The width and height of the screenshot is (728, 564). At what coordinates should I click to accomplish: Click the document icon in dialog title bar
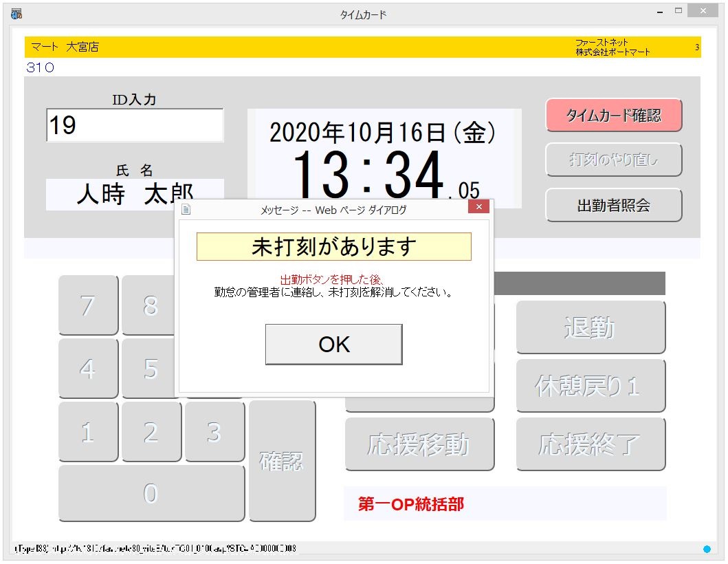(x=186, y=210)
